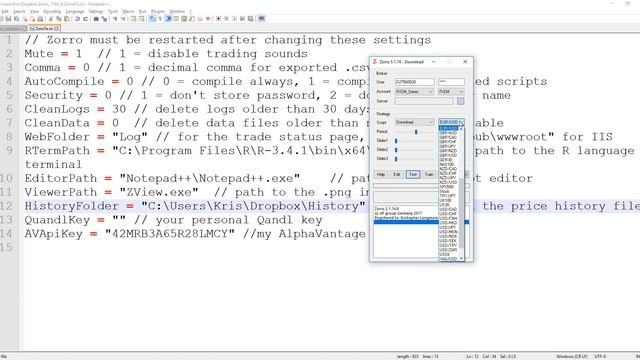Click the Test button in Zorro
The height and width of the screenshot is (360, 640).
(x=413, y=174)
